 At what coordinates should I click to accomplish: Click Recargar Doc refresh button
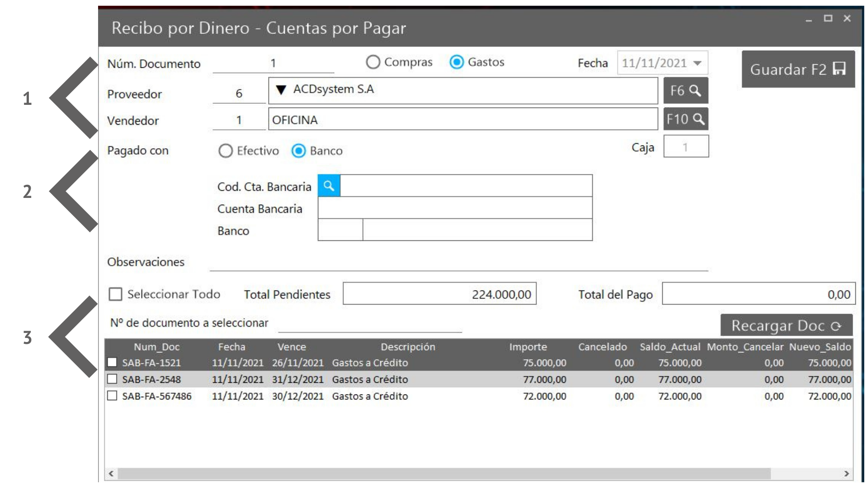pyautogui.click(x=786, y=325)
